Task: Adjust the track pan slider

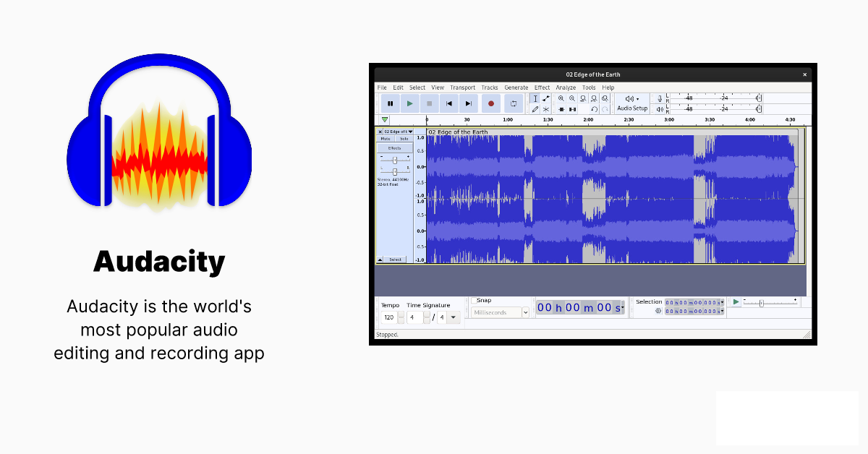Action: click(395, 171)
